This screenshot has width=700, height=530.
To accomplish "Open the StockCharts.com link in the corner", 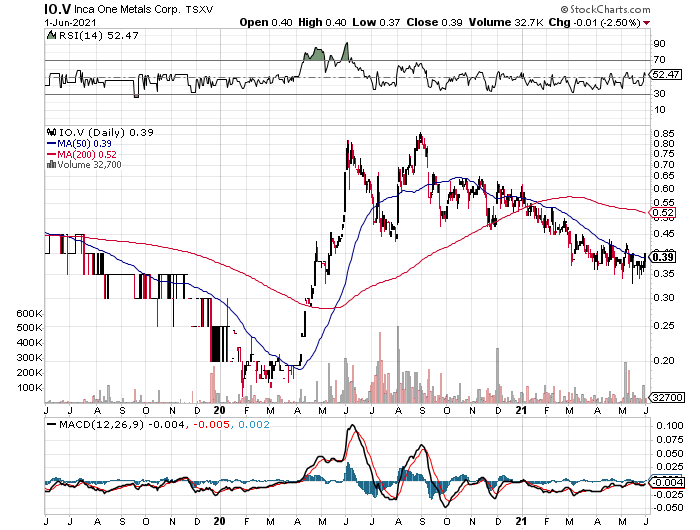I will (605, 9).
